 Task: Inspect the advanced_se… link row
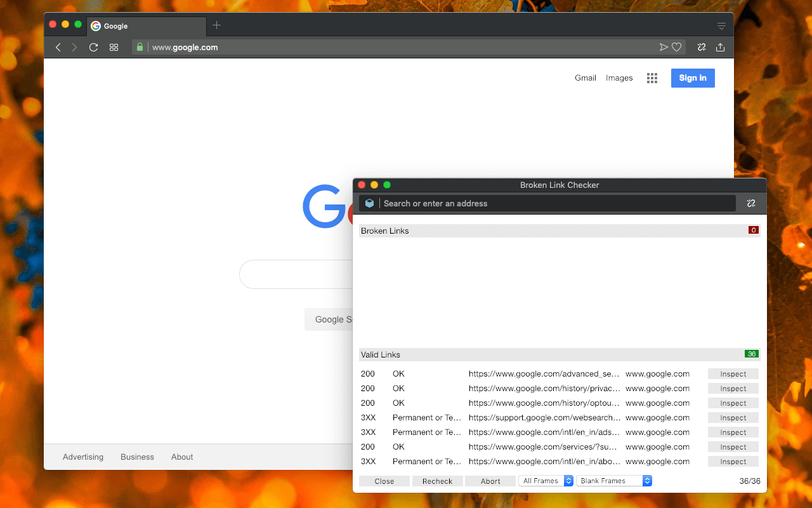tap(733, 374)
